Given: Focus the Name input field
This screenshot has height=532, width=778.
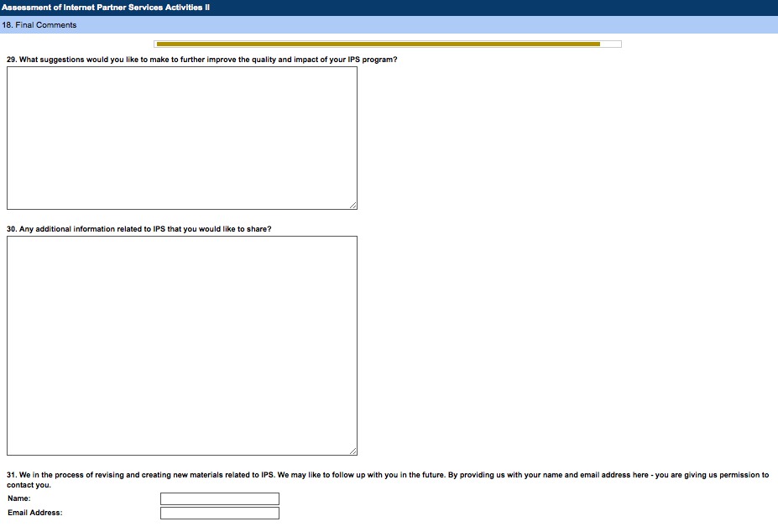Looking at the screenshot, I should 220,498.
